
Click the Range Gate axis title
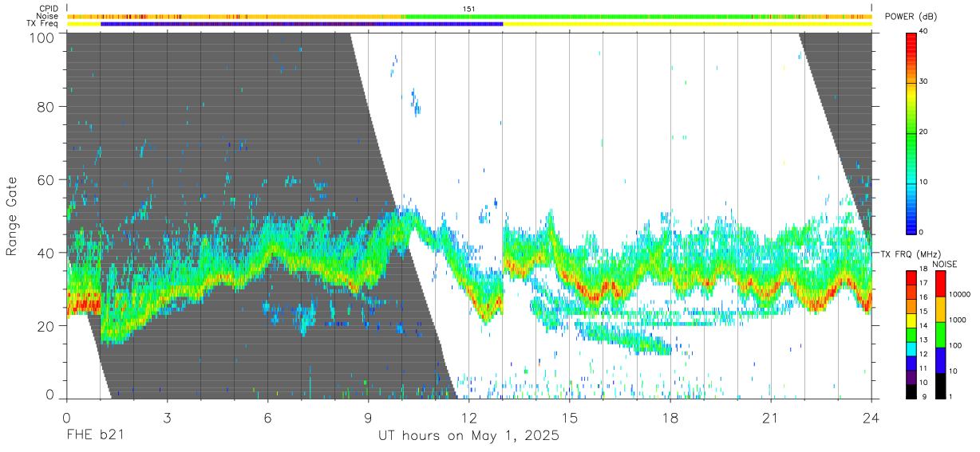12,217
